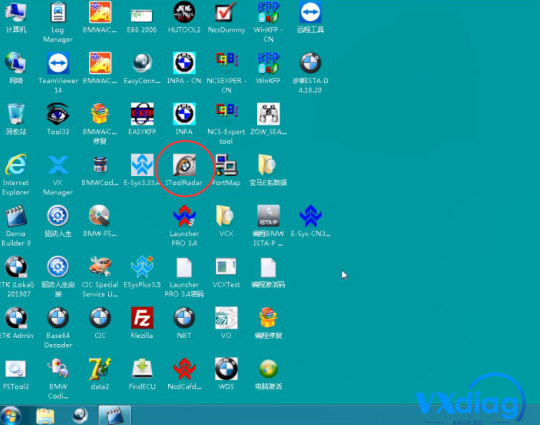This screenshot has width=540, height=425.
Task: Select the EasyConn desktop icon
Action: point(142,63)
